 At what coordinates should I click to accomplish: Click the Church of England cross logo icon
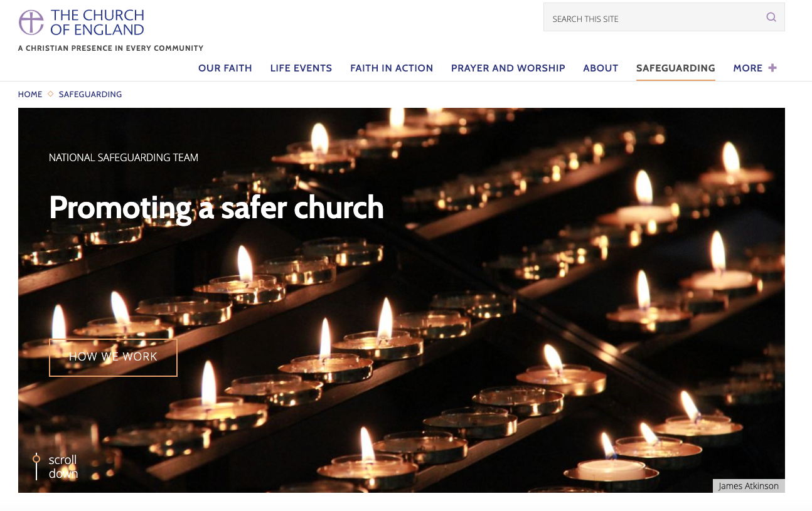pyautogui.click(x=31, y=23)
